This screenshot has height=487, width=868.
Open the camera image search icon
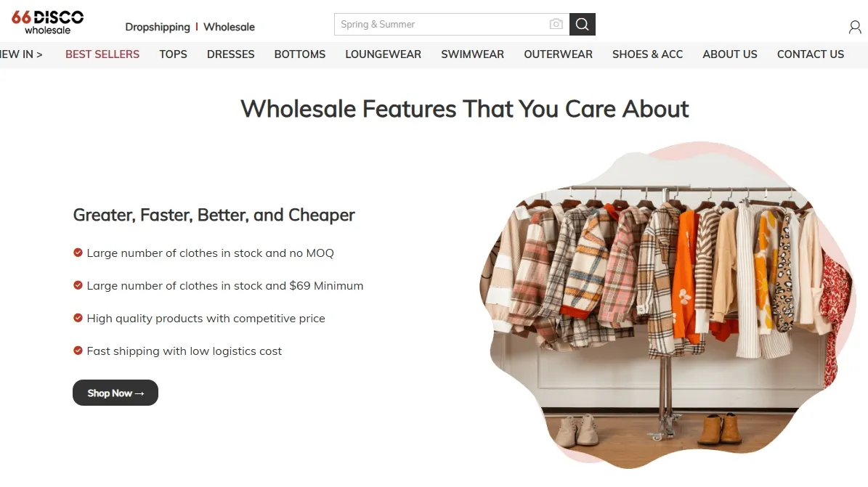click(x=556, y=25)
